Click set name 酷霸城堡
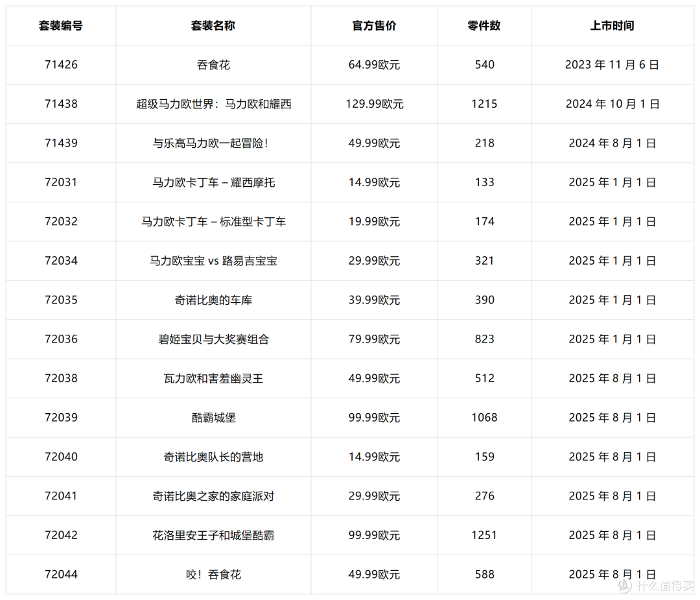The width and height of the screenshot is (700, 600). click(x=213, y=418)
